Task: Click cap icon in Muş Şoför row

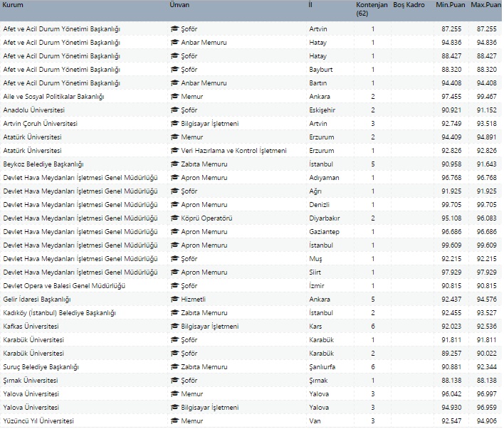Action: [x=174, y=259]
